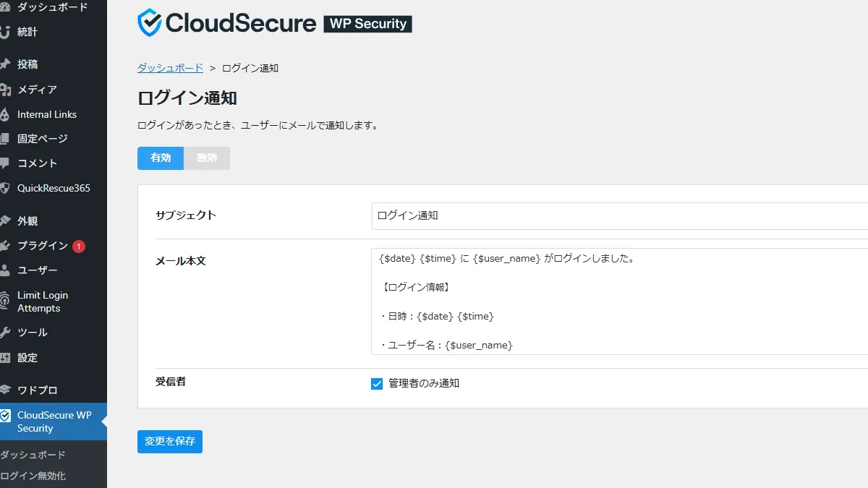Image resolution: width=868 pixels, height=488 pixels.
Task: Click the Limit Login Attempts fingerprint icon
Action: [4, 301]
